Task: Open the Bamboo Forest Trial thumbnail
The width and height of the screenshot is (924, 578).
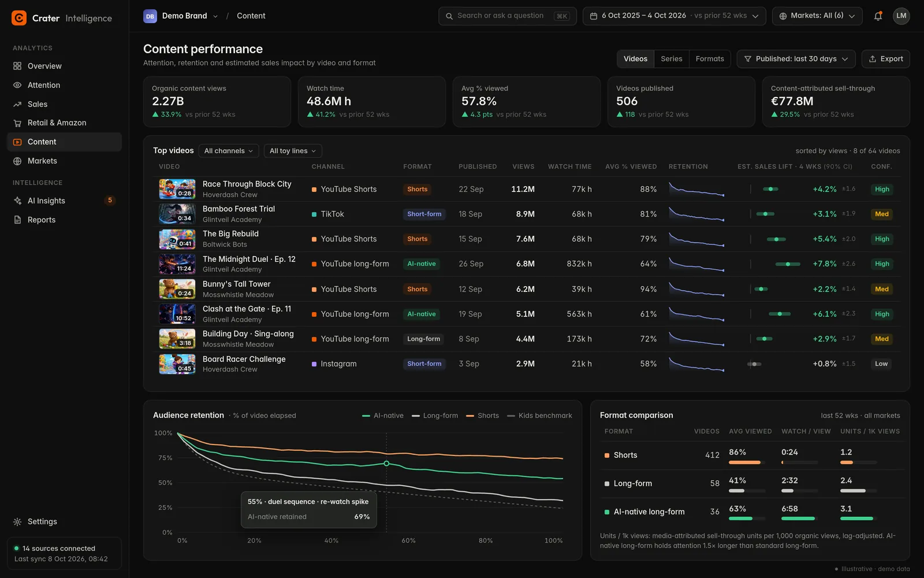Action: coord(177,214)
